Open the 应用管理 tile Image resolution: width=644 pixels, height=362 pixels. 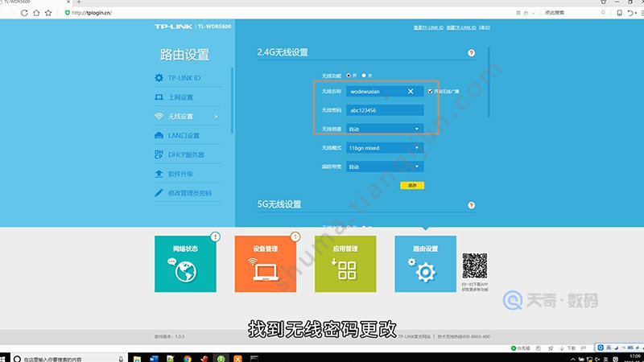pyautogui.click(x=345, y=264)
